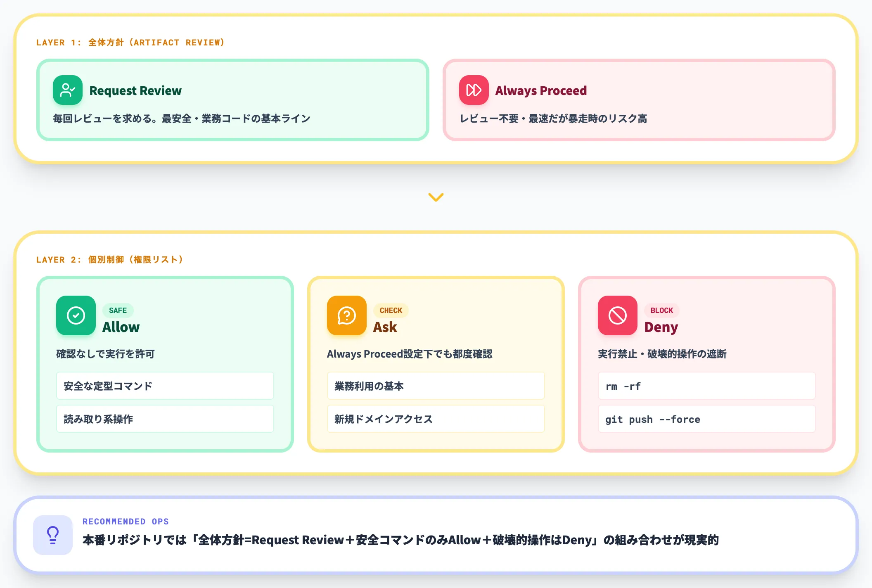
Task: Click the lightbulb Recommended Ops icon
Action: pyautogui.click(x=53, y=535)
